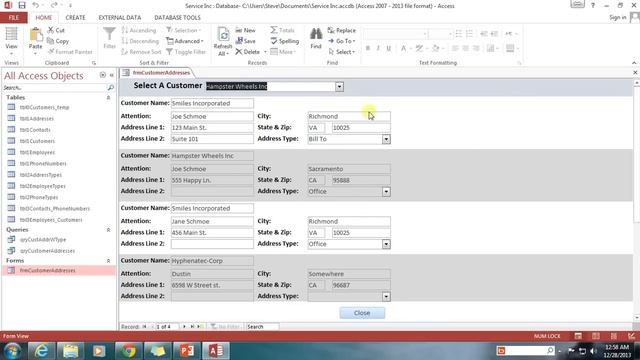Sort records Descending

[140, 41]
